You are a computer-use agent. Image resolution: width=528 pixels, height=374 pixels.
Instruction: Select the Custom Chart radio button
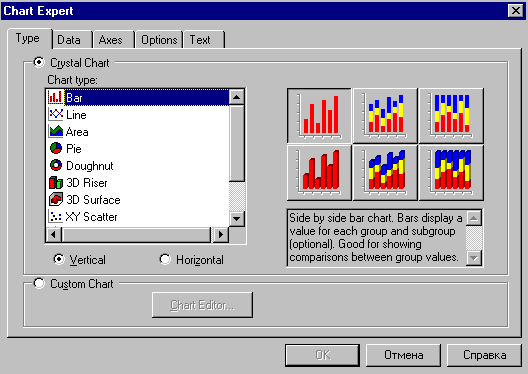point(39,283)
